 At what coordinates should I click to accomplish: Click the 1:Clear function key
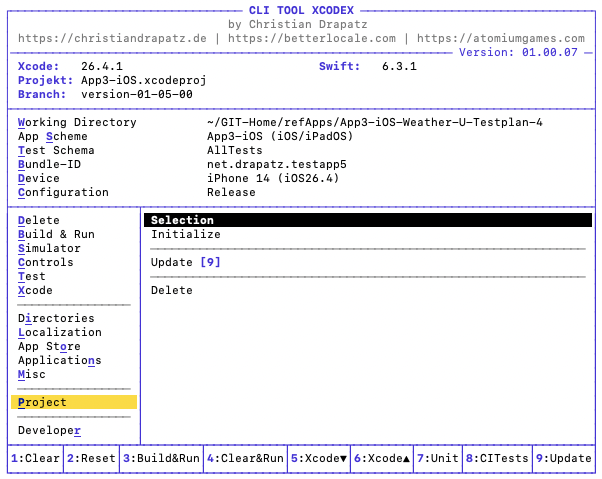point(35,458)
